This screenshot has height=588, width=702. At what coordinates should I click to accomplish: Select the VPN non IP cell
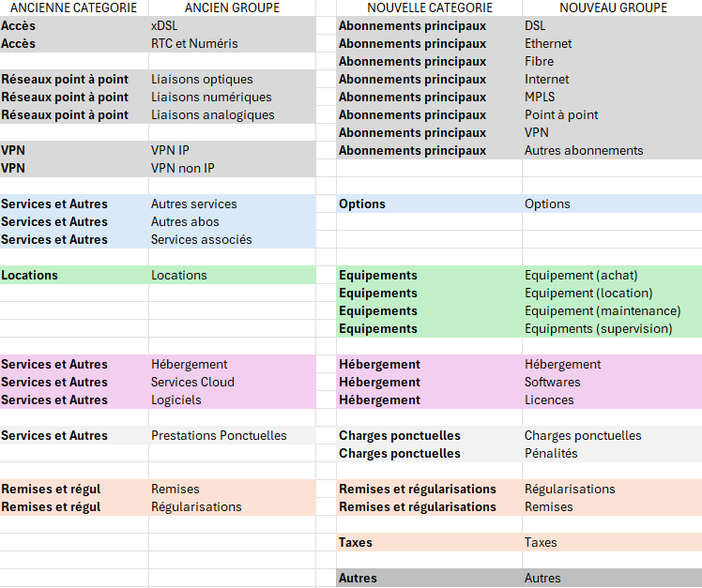183,168
